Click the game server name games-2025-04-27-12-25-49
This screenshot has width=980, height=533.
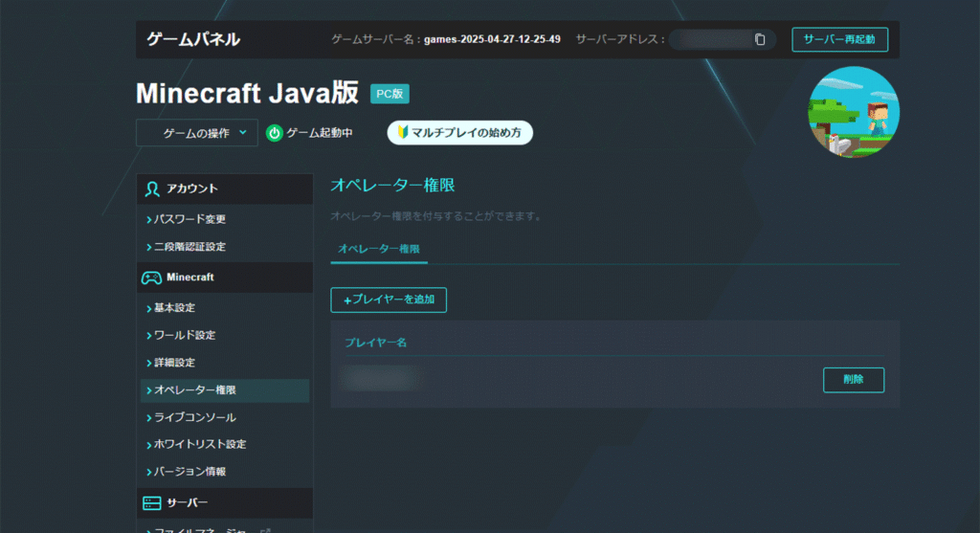492,39
